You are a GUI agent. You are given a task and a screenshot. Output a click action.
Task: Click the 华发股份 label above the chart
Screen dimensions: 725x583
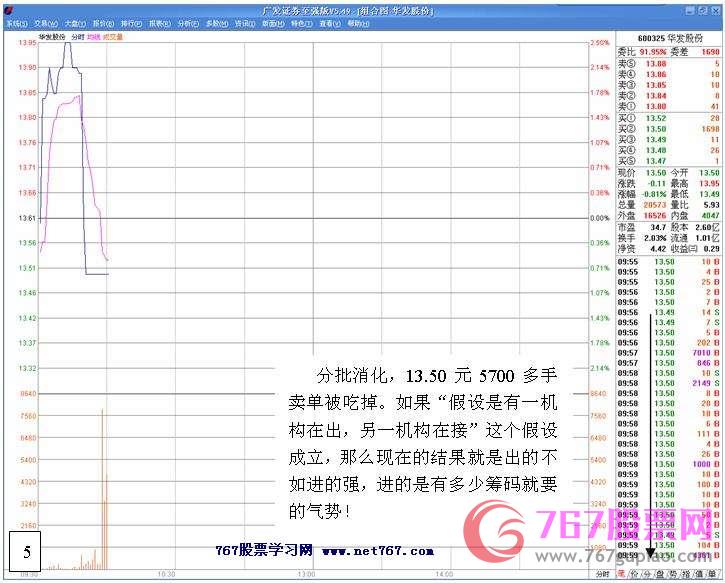pos(52,37)
